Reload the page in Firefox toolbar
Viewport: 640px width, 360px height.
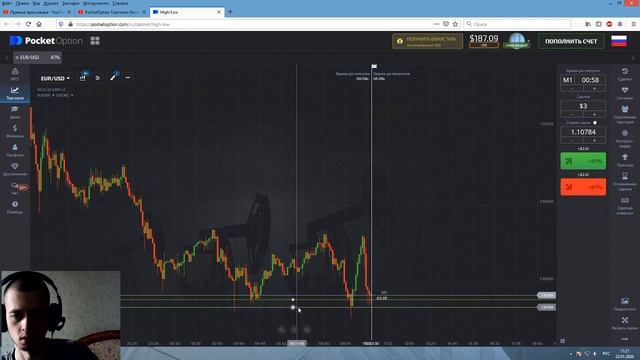point(28,24)
